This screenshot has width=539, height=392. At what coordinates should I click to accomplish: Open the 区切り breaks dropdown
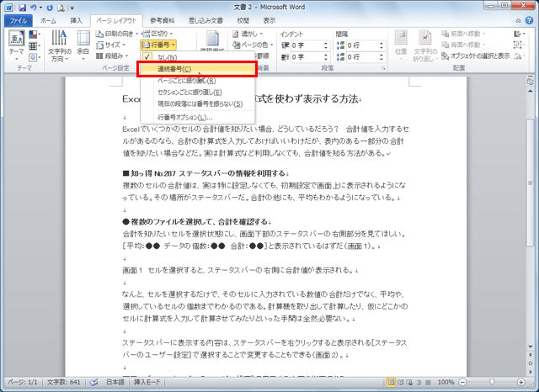157,34
